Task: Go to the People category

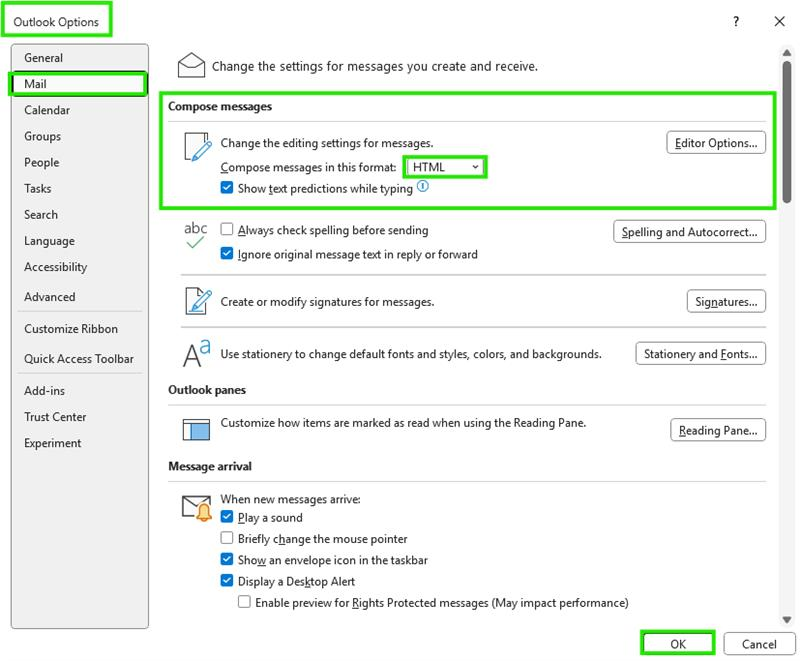Action: [79, 162]
